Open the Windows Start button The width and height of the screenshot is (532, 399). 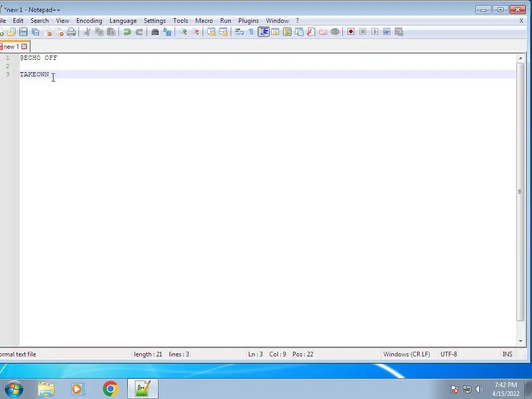tap(14, 389)
